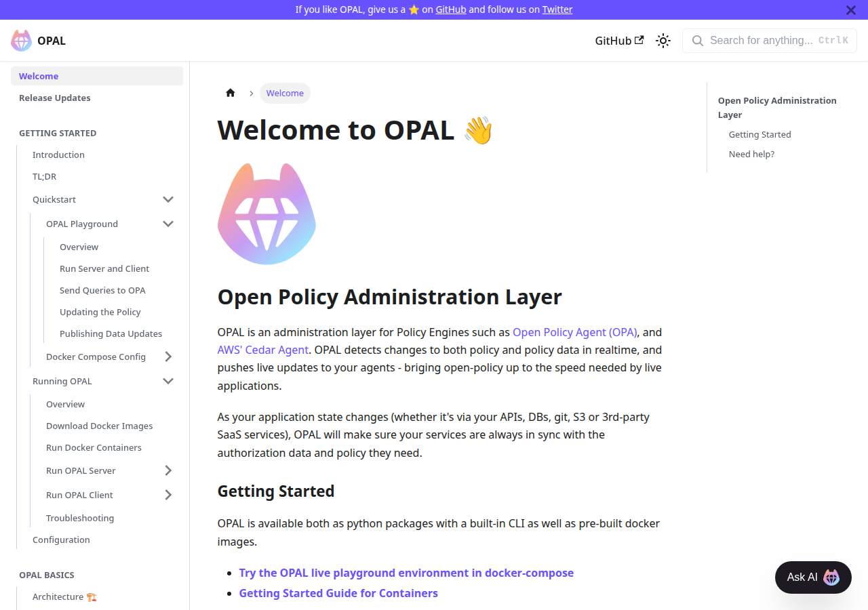868x610 pixels.
Task: Open the Configuration page
Action: point(104,540)
